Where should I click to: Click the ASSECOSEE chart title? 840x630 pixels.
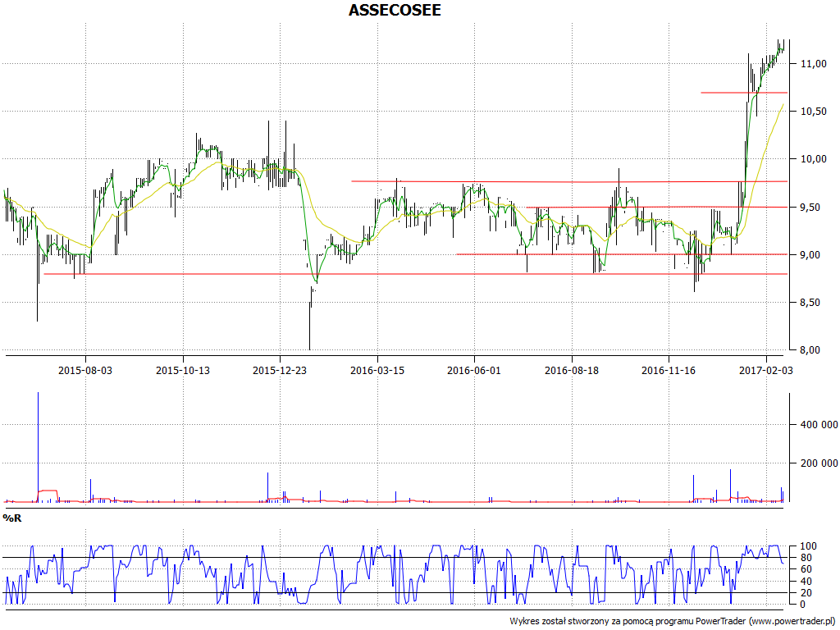coord(395,10)
